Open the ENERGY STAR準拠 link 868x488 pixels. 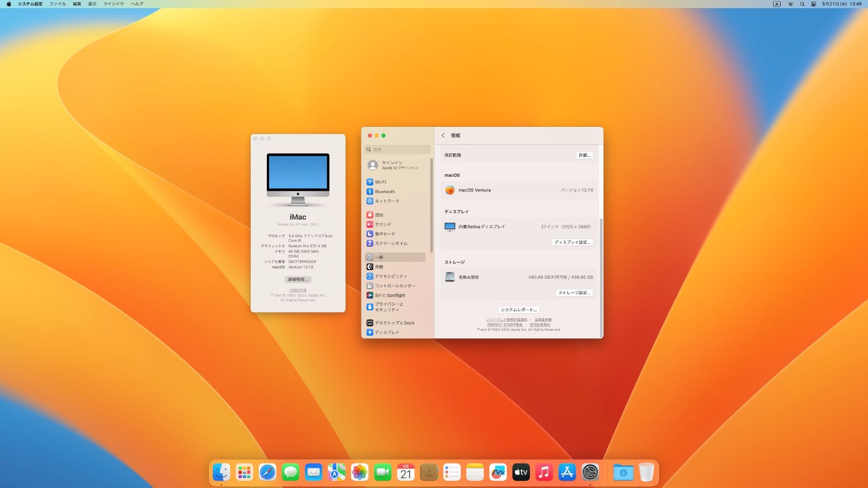pyautogui.click(x=505, y=325)
